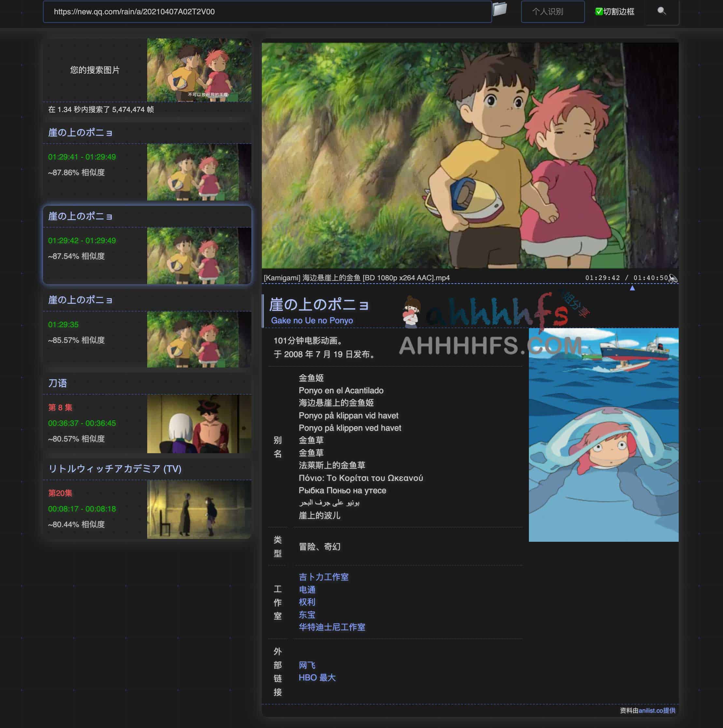Click the 01:29:42 - 01:29:49 timestamp

[x=82, y=241]
